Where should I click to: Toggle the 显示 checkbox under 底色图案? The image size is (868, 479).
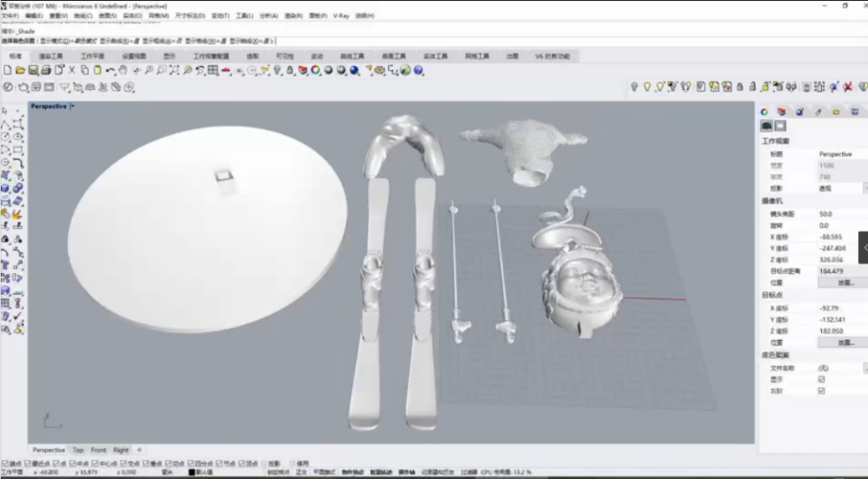click(821, 379)
